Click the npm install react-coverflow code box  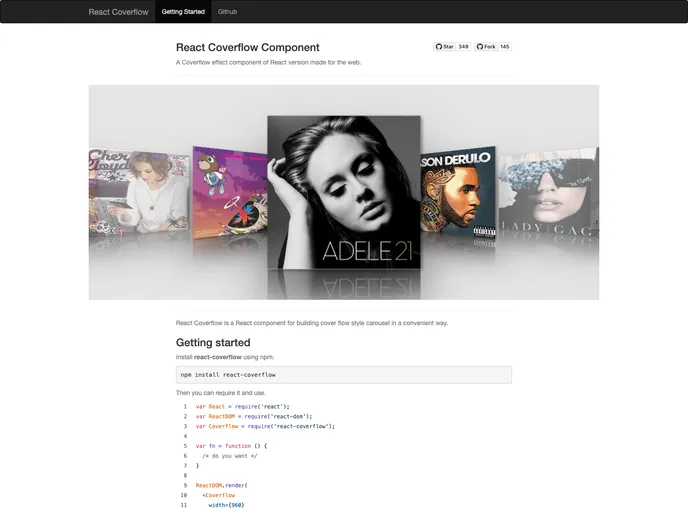click(344, 375)
